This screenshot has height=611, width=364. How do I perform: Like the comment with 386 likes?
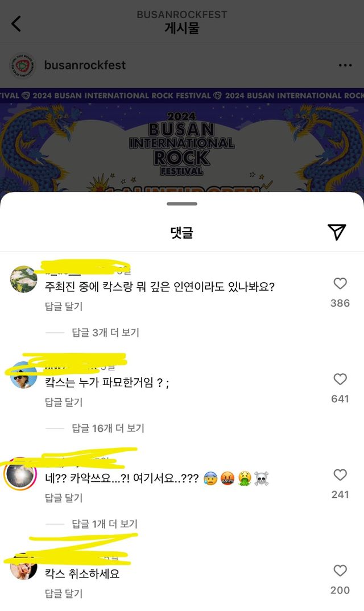point(340,283)
